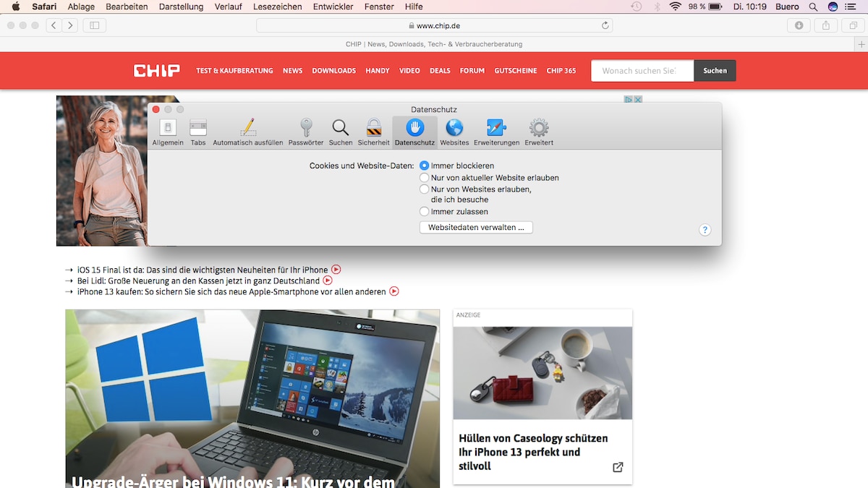Open Notification Center list icon
Screen dimensions: 868x488
[851, 7]
